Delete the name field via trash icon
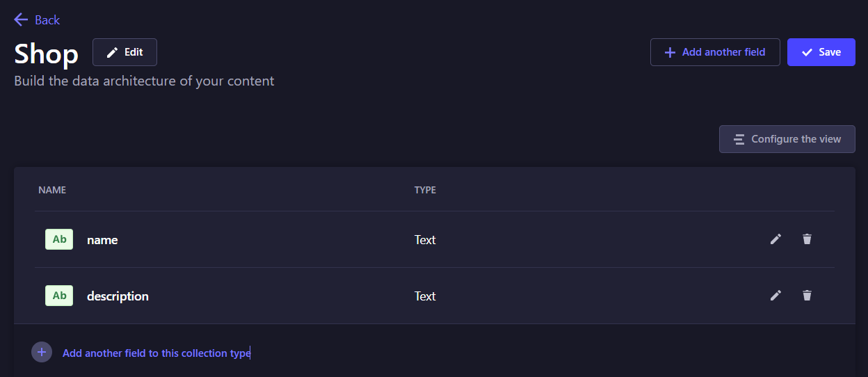Screen dimensions: 868x377 (807, 239)
